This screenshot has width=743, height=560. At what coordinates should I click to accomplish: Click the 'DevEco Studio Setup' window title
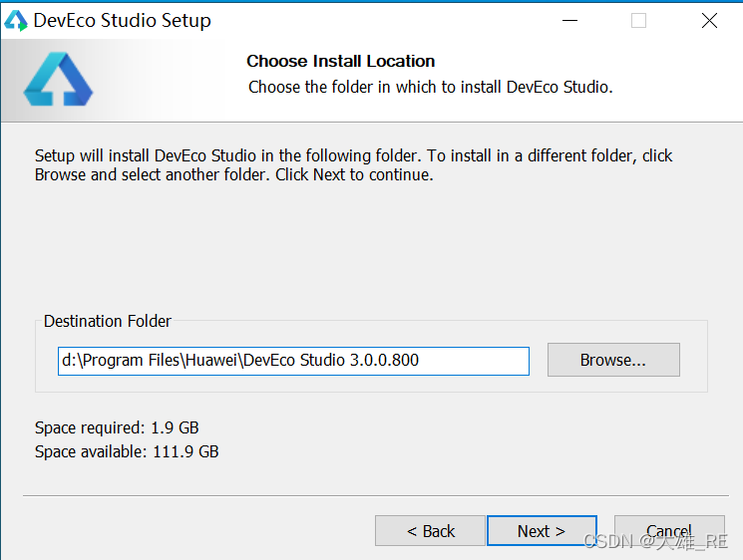click(123, 21)
